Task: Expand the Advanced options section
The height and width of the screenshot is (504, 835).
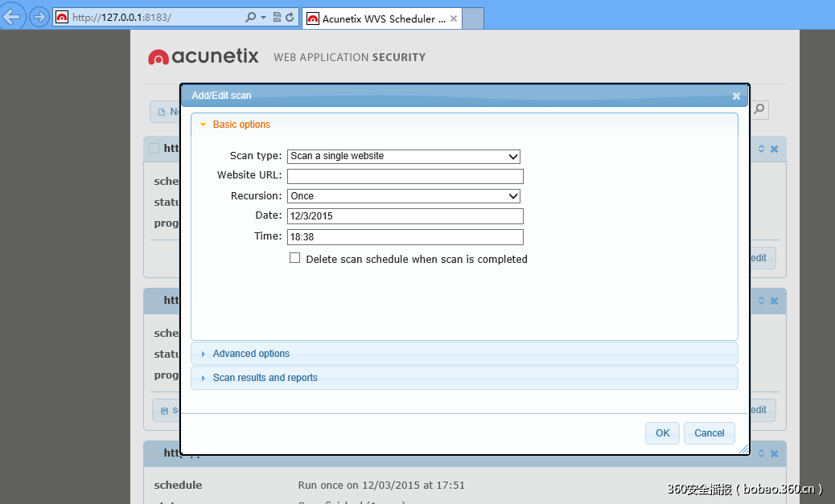Action: (249, 353)
